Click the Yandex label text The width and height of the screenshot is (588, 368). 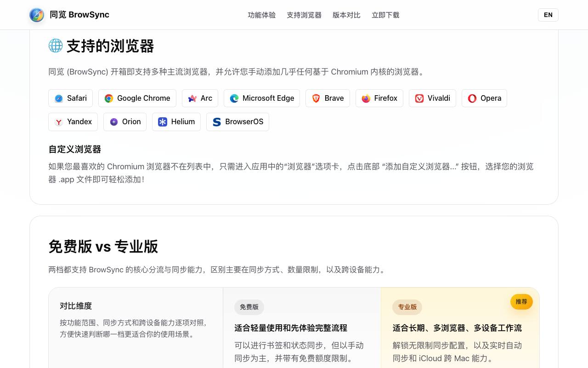click(79, 121)
